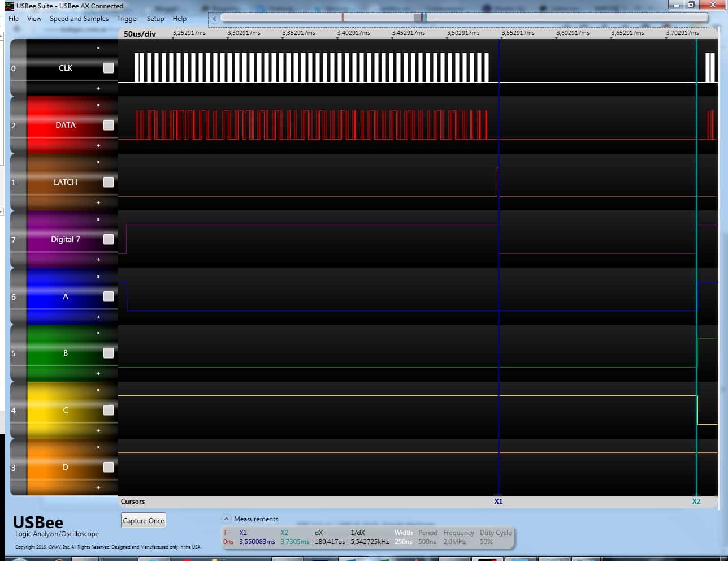728x561 pixels.
Task: Click the shrink dot above channel A
Action: (x=98, y=277)
